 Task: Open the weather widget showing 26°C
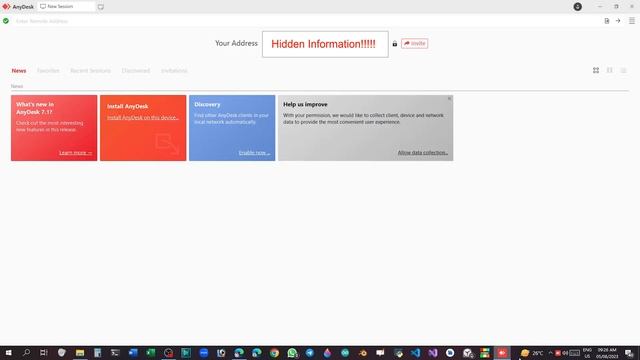[x=532, y=353]
